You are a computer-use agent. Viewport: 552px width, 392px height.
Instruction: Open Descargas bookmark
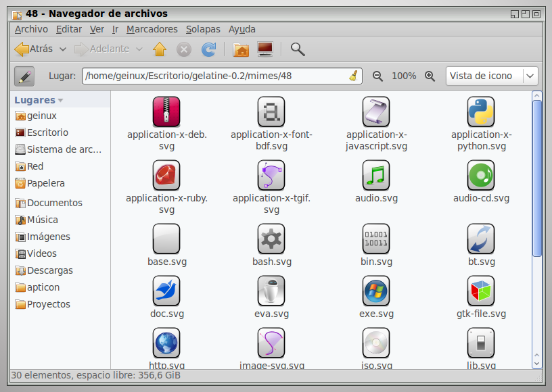(44, 270)
